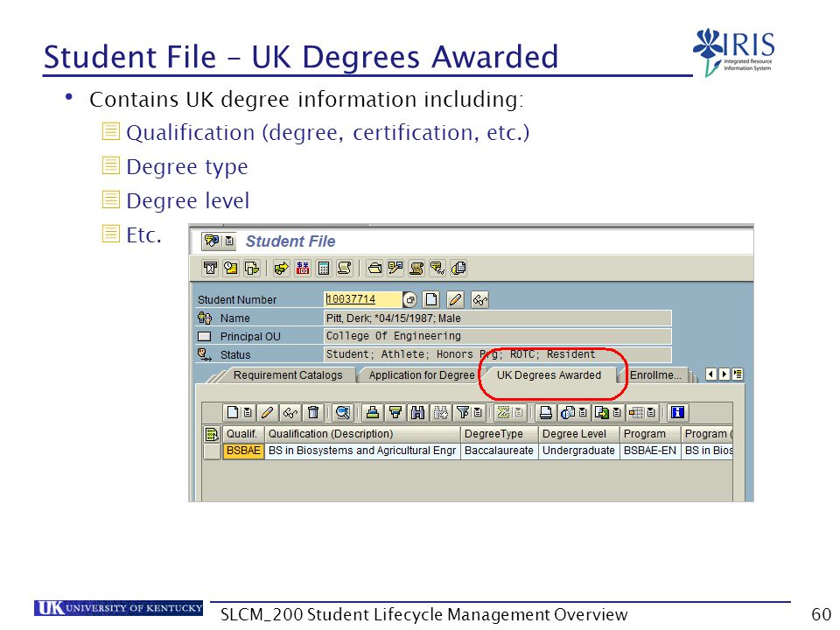
Task: Open the truncated Enrollme... tab
Action: [655, 375]
